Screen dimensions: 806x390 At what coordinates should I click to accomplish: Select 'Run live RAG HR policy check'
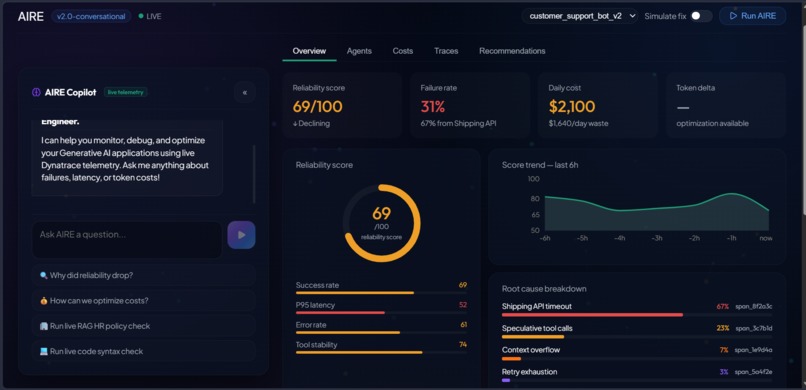143,326
